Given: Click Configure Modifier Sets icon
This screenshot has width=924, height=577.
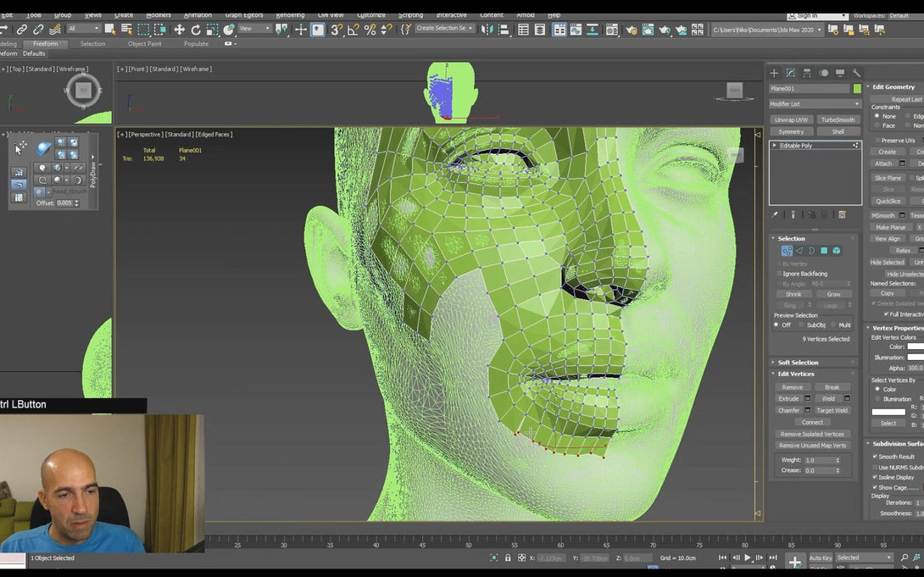Looking at the screenshot, I should click(842, 215).
